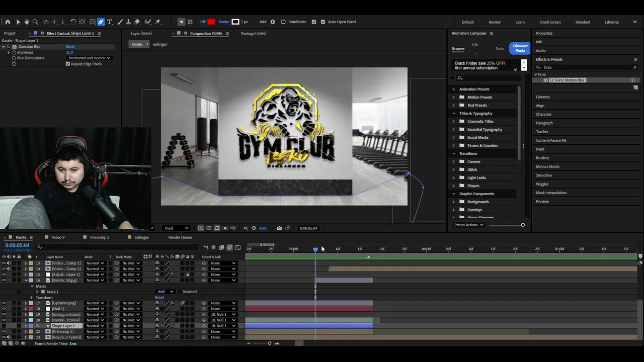Open the Edit tab in Animation Composer

tap(475, 45)
